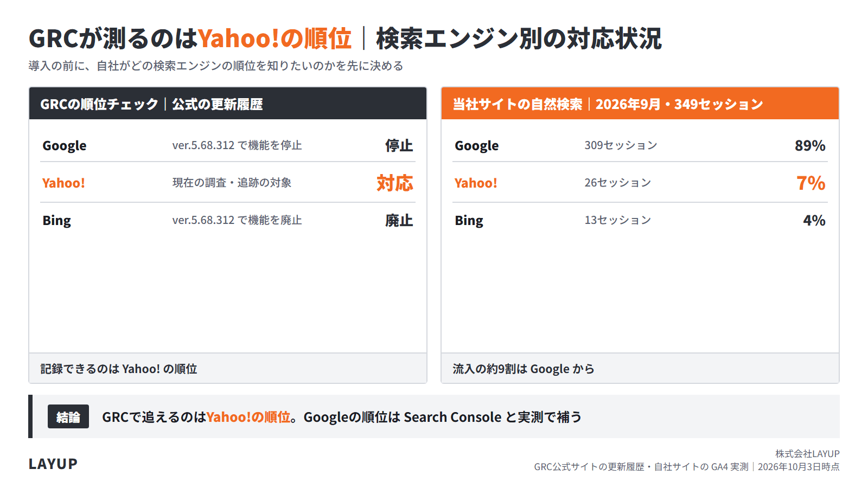Click the '4%' share value
The width and height of the screenshot is (868, 488).
pyautogui.click(x=814, y=220)
